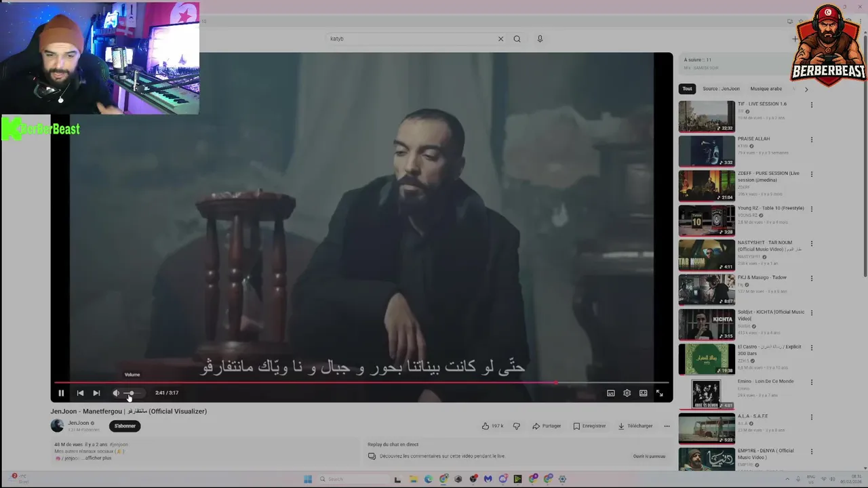Screen dimensions: 868x488
Task: Open options for Soldjvt - KICHTA
Action: 811,312
